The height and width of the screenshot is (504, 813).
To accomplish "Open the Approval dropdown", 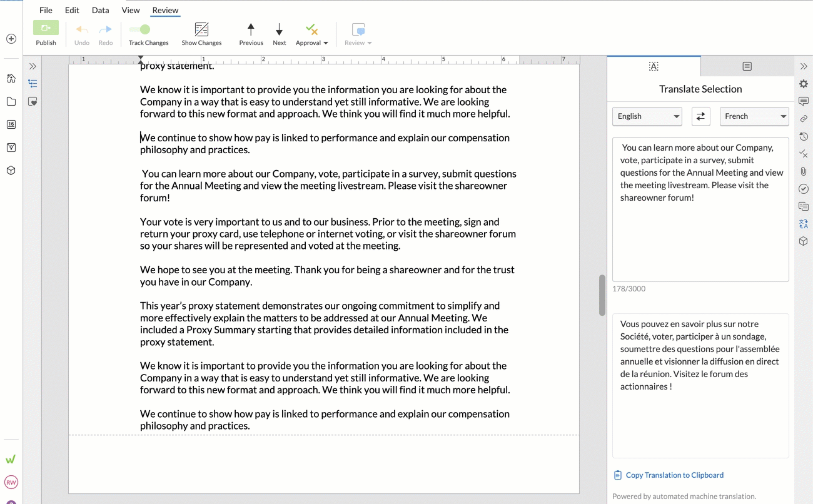I will click(311, 34).
